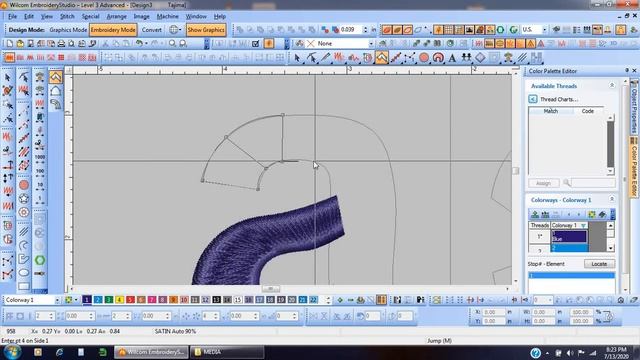Screen dimensions: 640x360
Task: Toggle the orange padlock icon
Action: click(621, 30)
